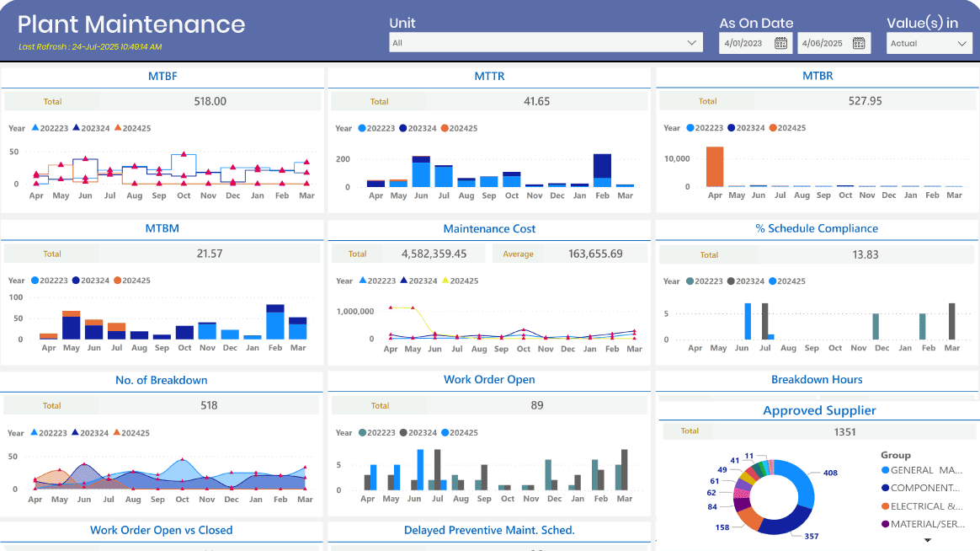The height and width of the screenshot is (551, 980).
Task: Click the 202425 legend marker in MTTR chart
Action: (444, 128)
